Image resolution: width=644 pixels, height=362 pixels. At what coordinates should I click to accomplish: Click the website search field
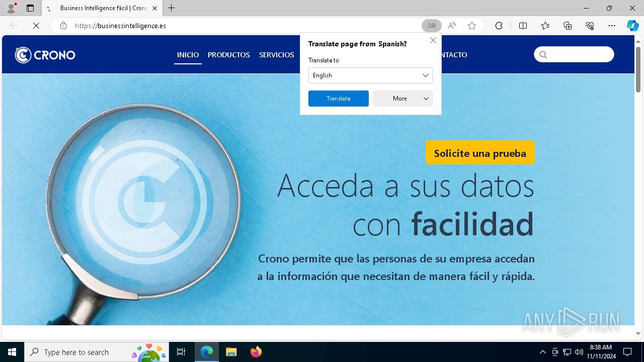click(x=574, y=54)
